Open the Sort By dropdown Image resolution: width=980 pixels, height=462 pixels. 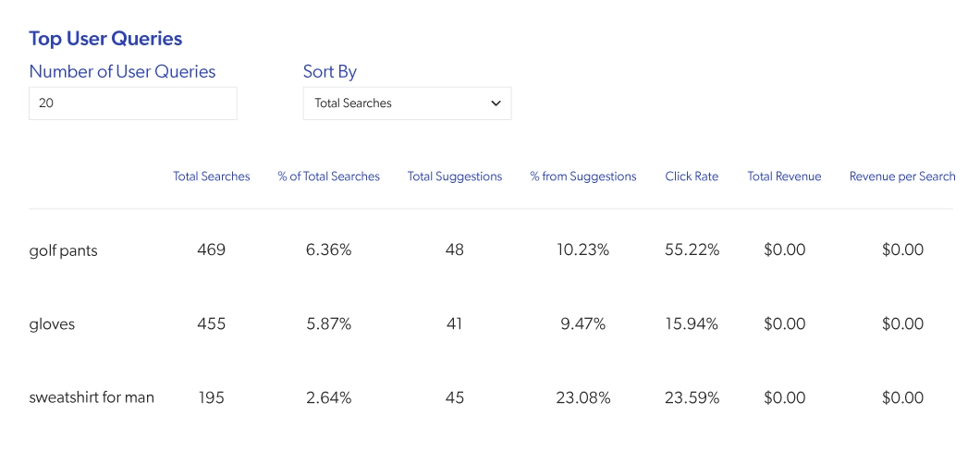(x=407, y=103)
